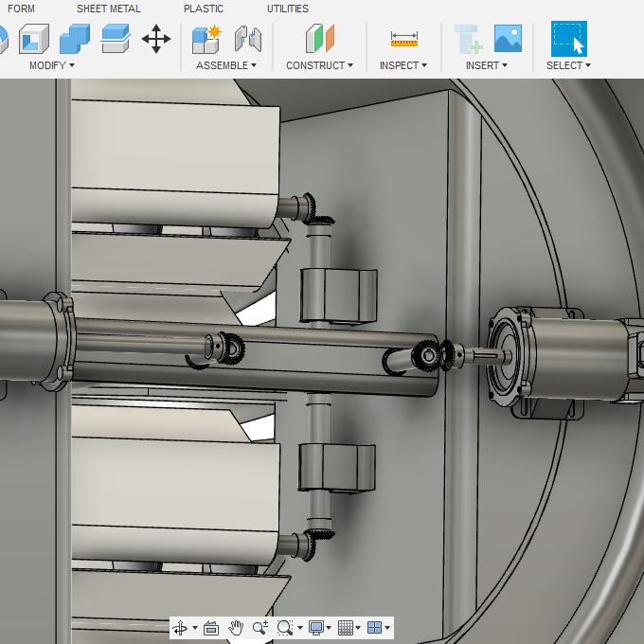Start the Joint tool in Assemble

[x=248, y=39]
